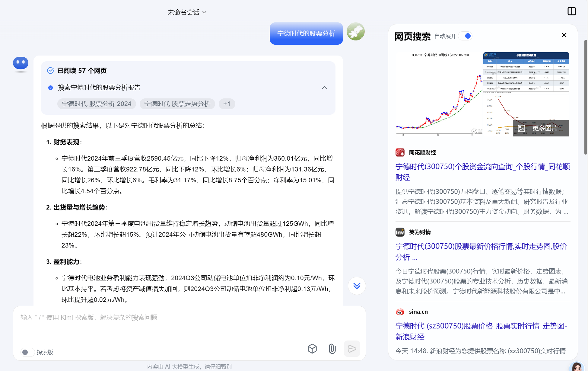588x371 pixels.
Task: Click the Kimi assistant avatar icon
Action: pyautogui.click(x=21, y=64)
